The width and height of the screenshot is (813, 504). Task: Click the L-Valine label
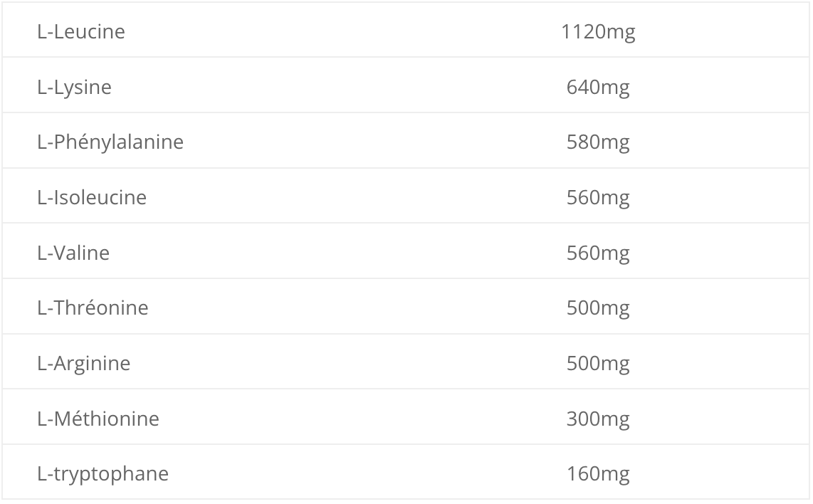(73, 253)
